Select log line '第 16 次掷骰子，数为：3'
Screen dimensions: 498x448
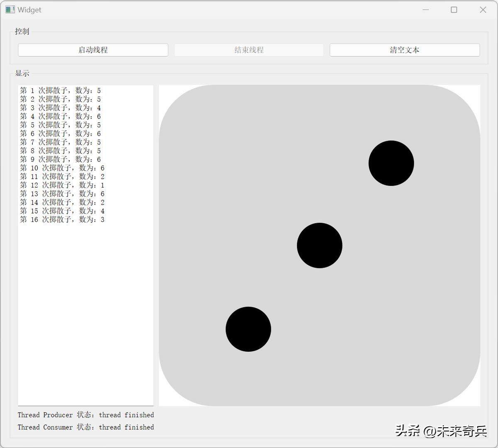(x=62, y=219)
